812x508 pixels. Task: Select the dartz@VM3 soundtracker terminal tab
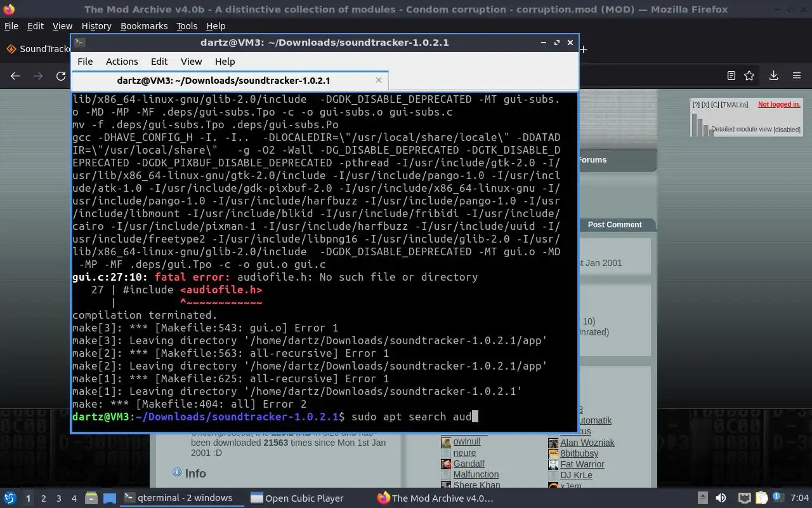[x=230, y=81]
